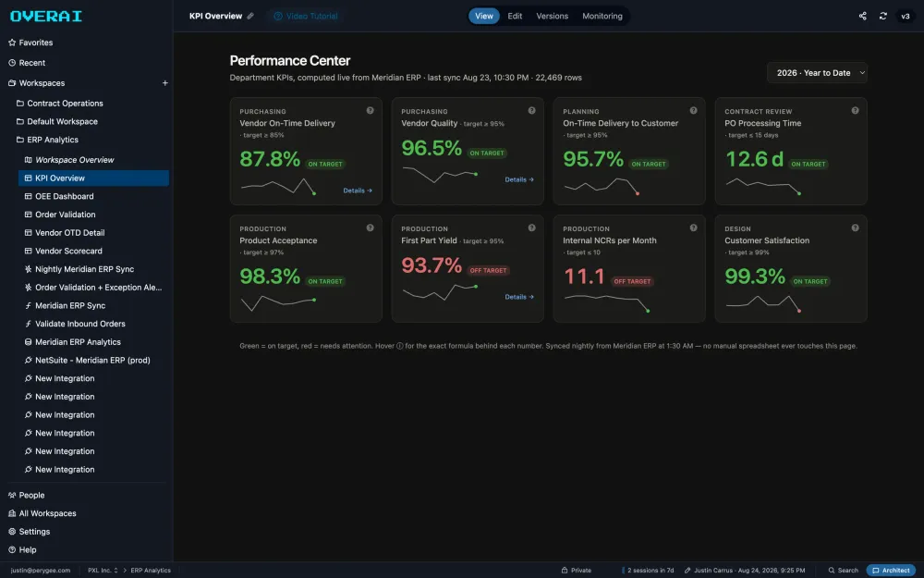Click justin@perygee.com account in status bar
This screenshot has width=924, height=578.
coord(41,571)
